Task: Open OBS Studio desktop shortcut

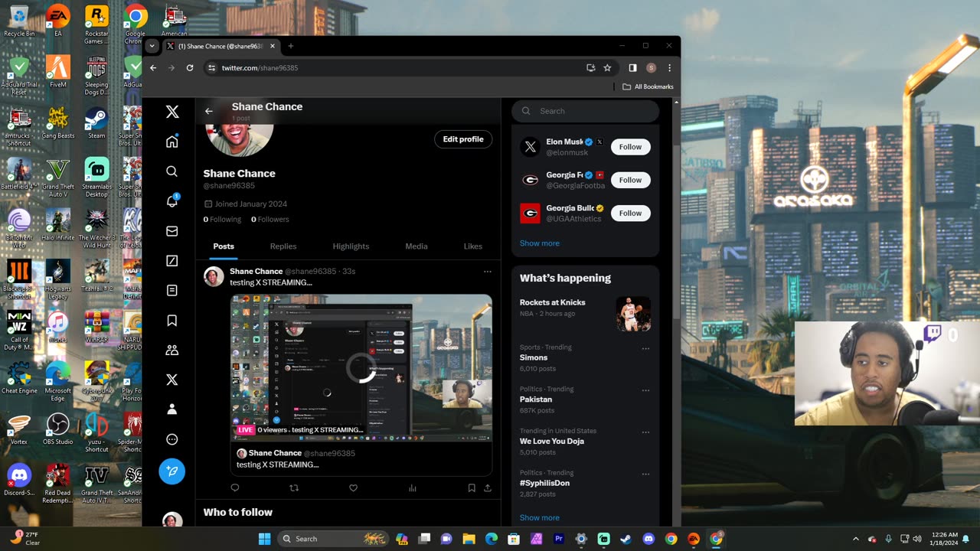Action: click(58, 429)
